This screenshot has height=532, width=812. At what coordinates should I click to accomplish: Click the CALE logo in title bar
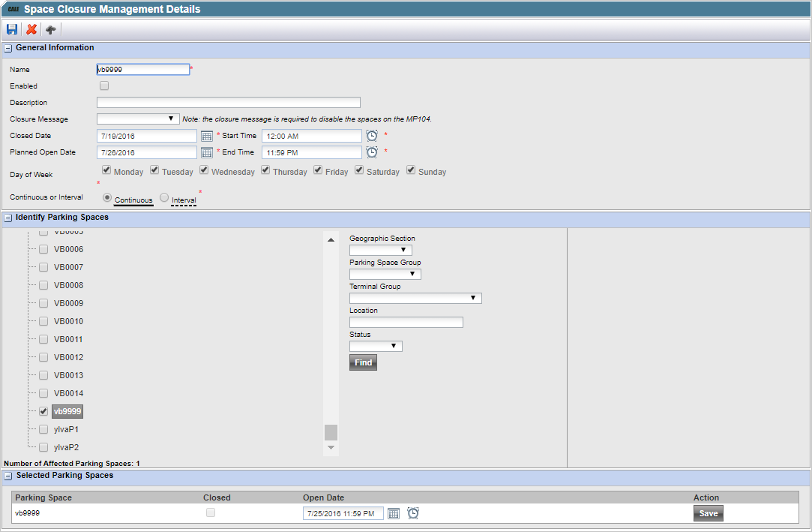coord(13,9)
